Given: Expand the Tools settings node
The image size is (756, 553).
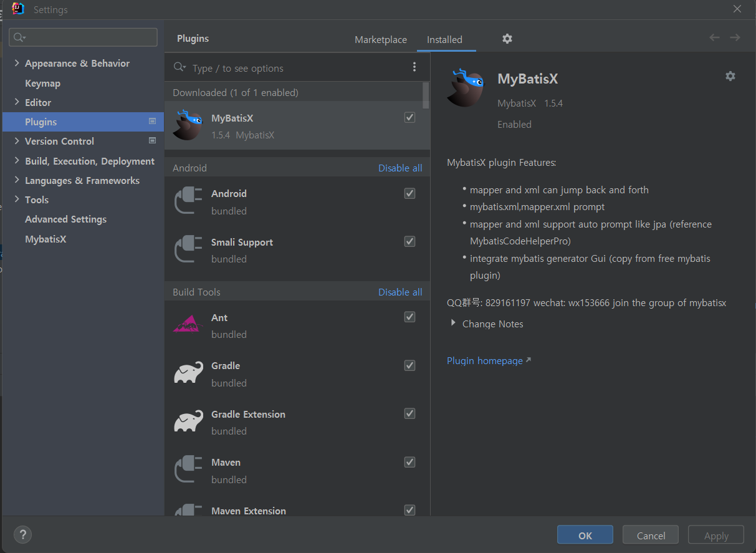Looking at the screenshot, I should click(x=17, y=199).
